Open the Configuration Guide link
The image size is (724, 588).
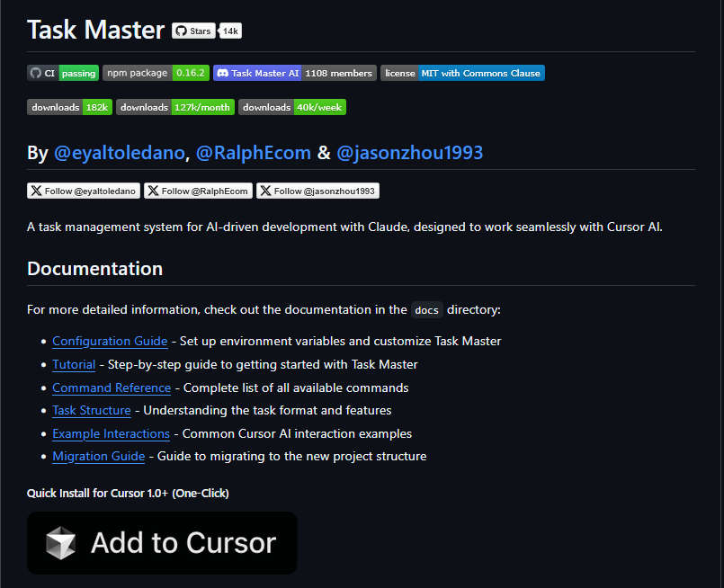click(x=110, y=341)
